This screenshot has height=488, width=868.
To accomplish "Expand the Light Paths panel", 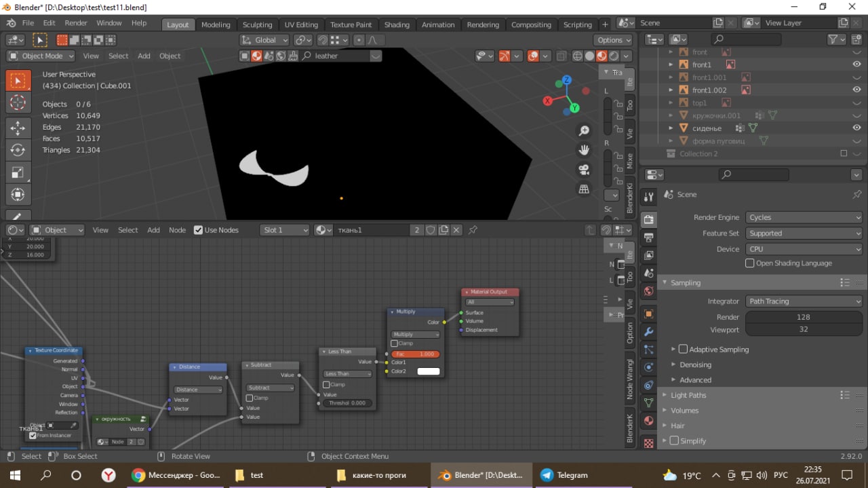I will coord(688,395).
